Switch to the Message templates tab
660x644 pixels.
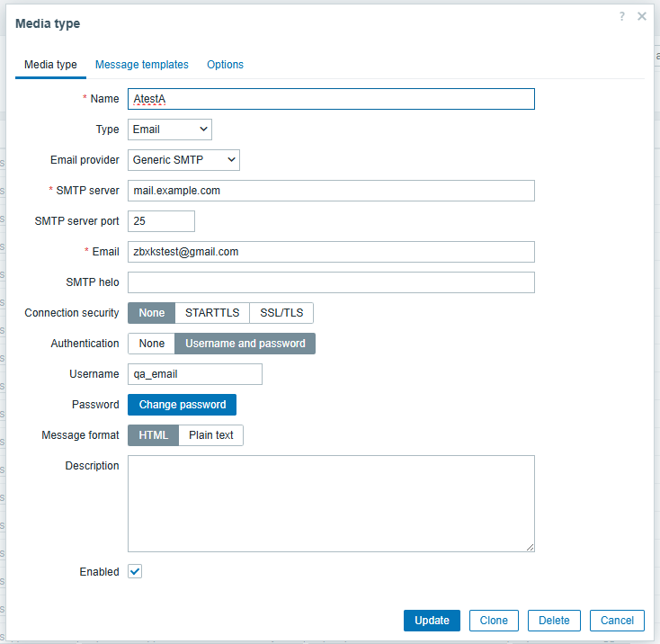(142, 65)
